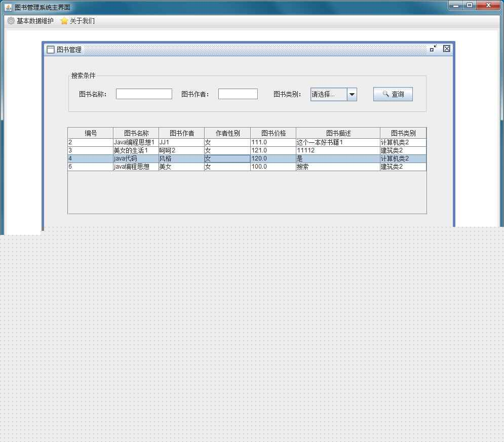Click the author cell JJ1
The height and width of the screenshot is (442, 504).
(x=182, y=142)
